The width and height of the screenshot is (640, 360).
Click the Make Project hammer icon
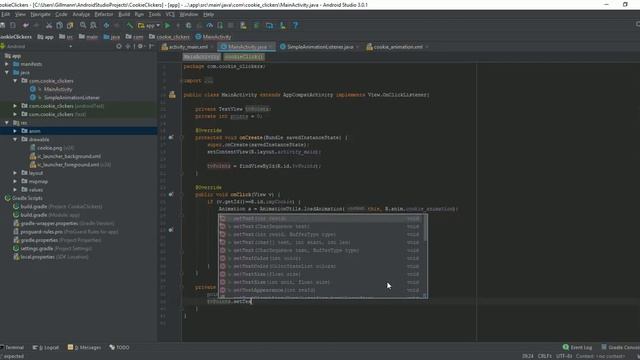click(130, 25)
